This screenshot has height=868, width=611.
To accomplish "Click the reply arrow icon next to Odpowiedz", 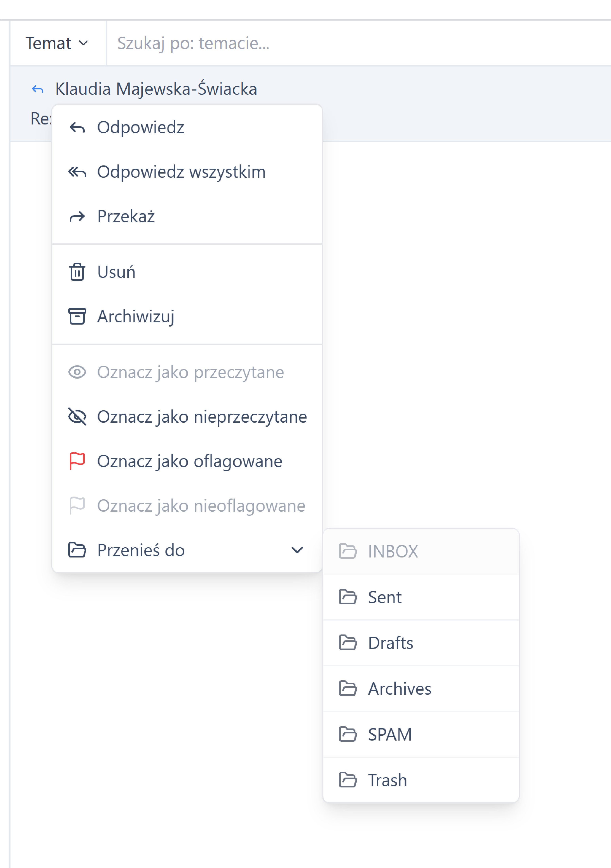I will pyautogui.click(x=77, y=128).
